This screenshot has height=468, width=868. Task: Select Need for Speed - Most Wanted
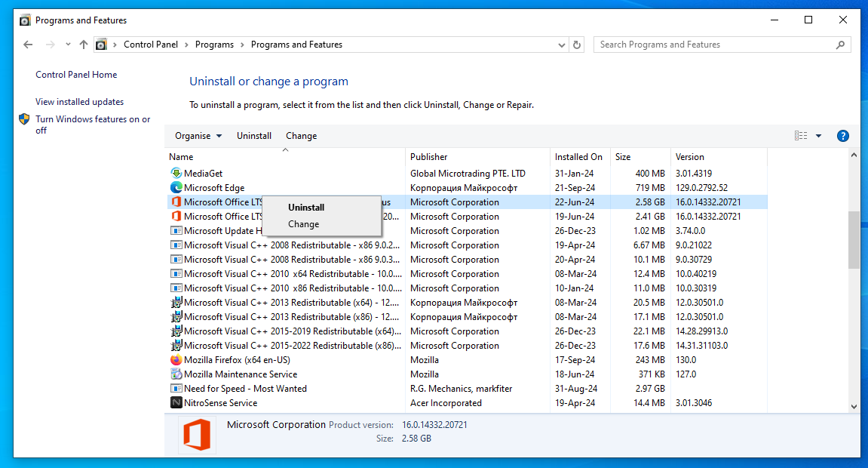[x=245, y=388]
